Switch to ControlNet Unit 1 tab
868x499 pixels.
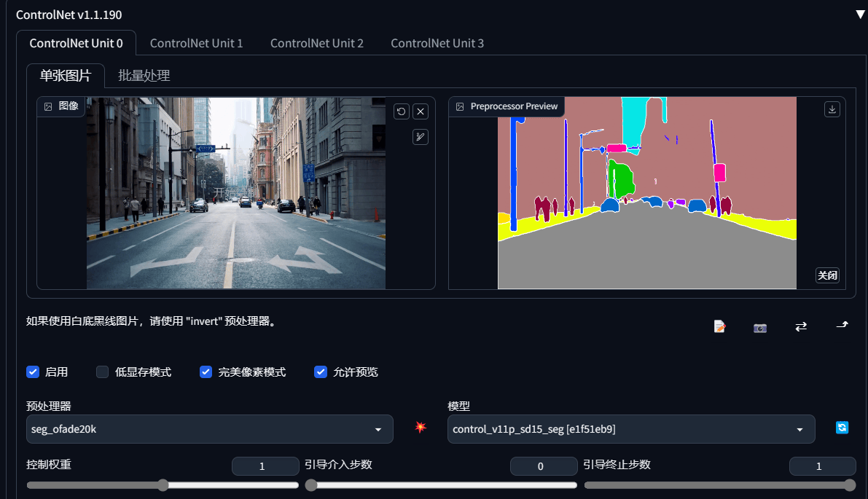tap(197, 43)
